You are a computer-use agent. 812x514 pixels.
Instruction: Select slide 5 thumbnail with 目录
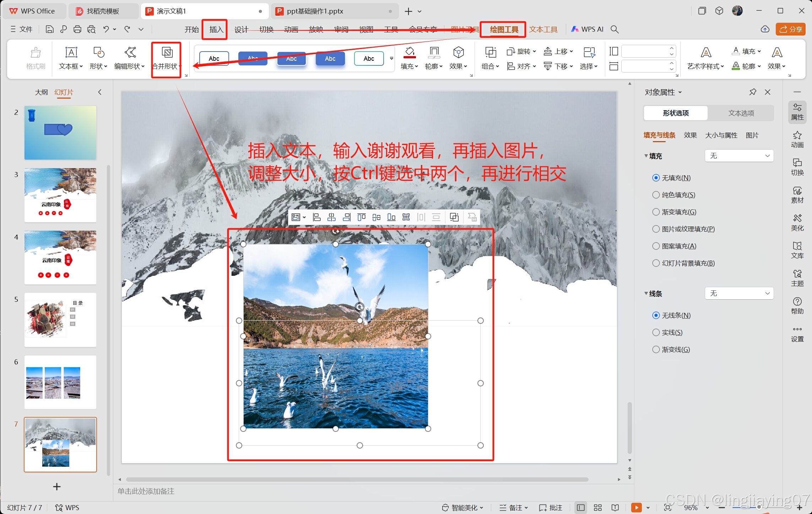tap(60, 319)
